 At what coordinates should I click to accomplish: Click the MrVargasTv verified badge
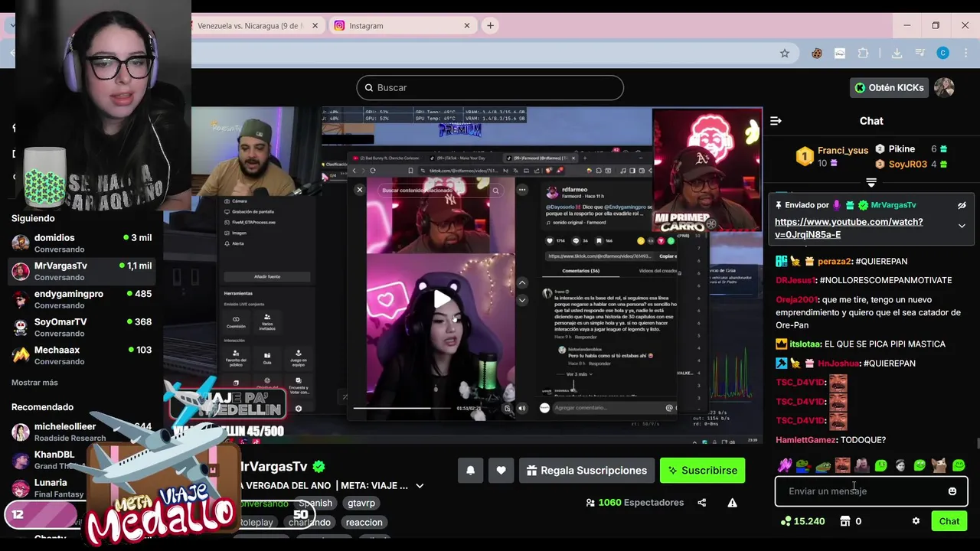pos(318,466)
